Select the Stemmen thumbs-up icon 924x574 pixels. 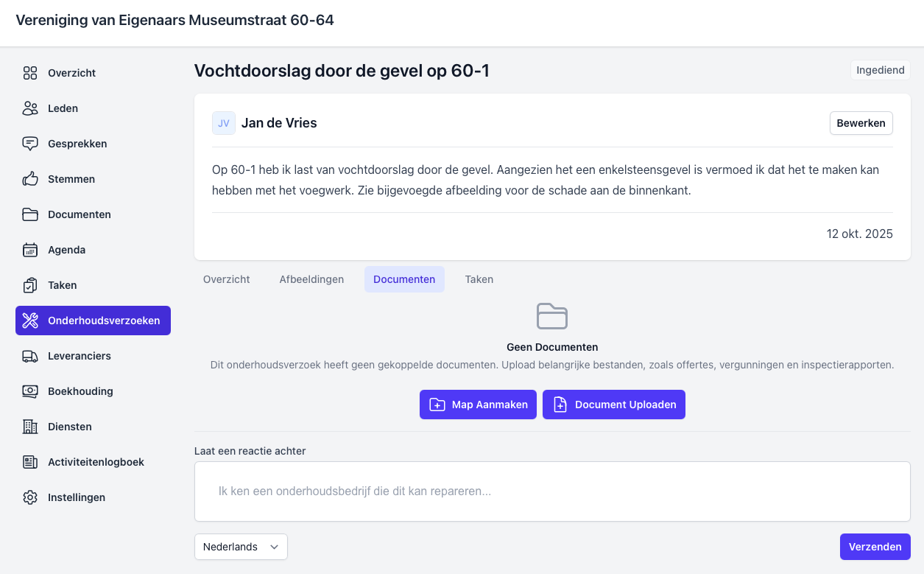(30, 179)
